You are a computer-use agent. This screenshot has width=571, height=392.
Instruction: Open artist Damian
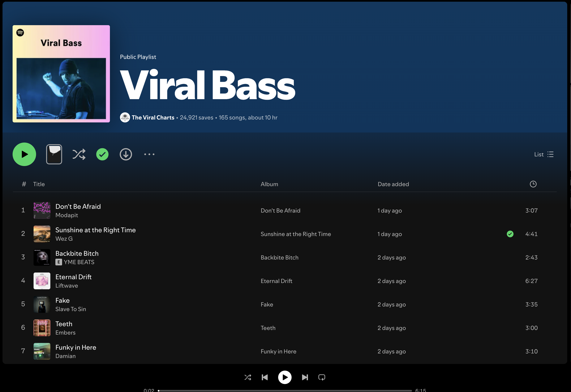click(x=65, y=356)
